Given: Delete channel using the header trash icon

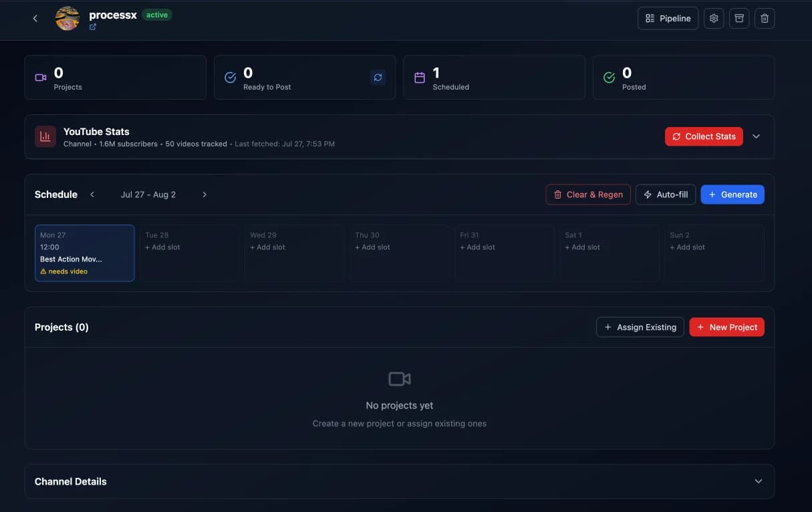Looking at the screenshot, I should point(765,18).
